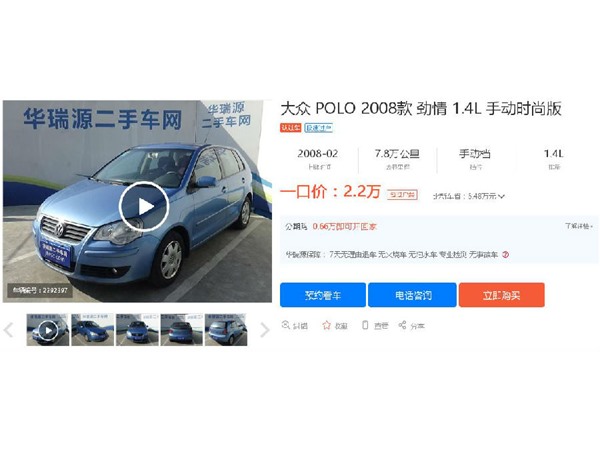The height and width of the screenshot is (450, 600).
Task: Click the red outlined tag beside price
Action: [402, 195]
